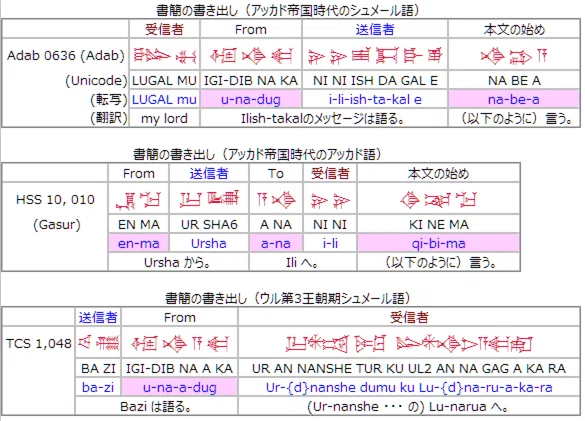Click the From header in the HSS 10, 010 table

tap(138, 174)
